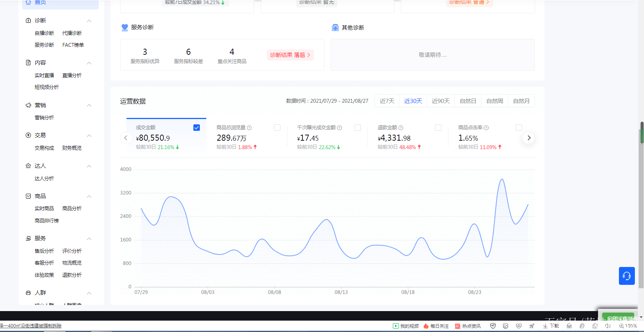Go to 财务概览 page

72,148
